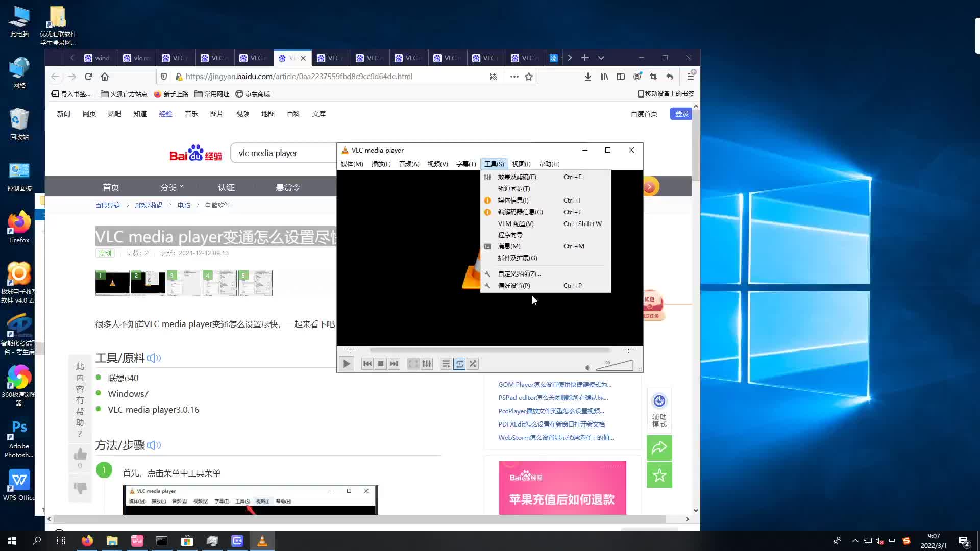Click Firefox screenshot crop icon
The width and height of the screenshot is (980, 551).
click(x=653, y=77)
